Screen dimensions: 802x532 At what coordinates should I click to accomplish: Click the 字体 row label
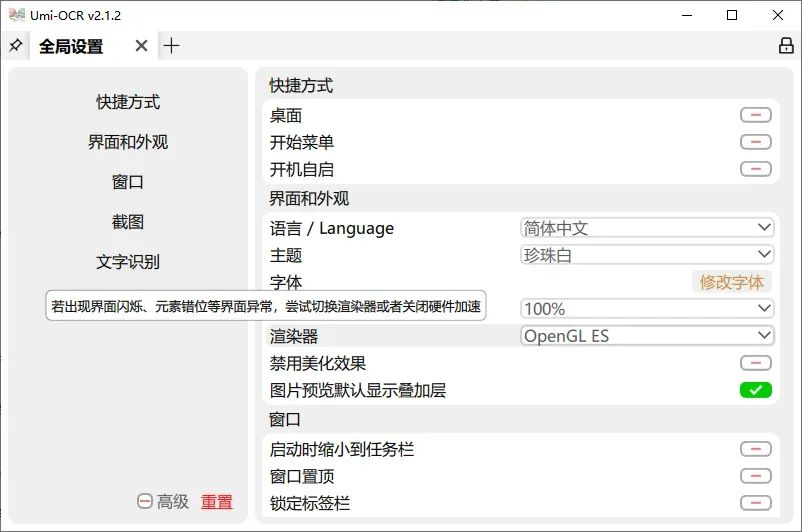tap(286, 282)
